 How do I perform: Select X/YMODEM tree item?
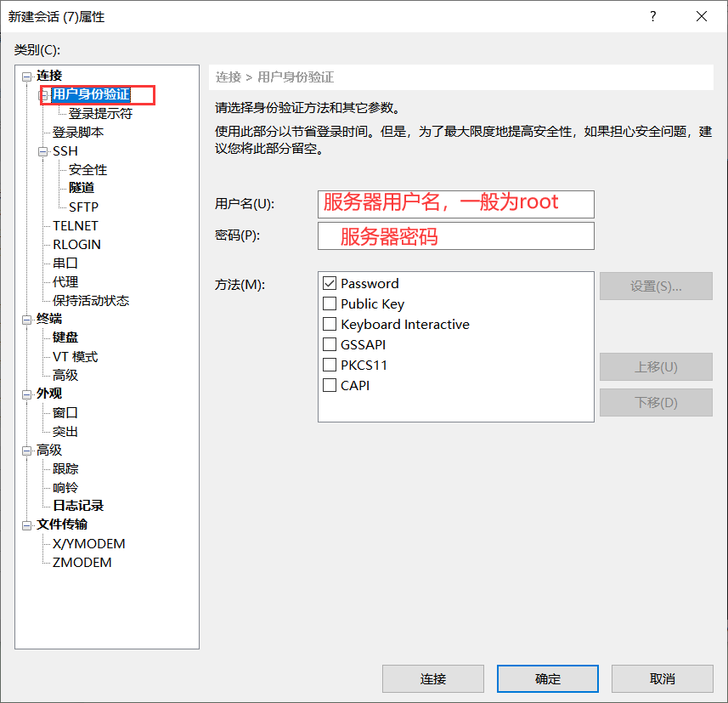click(88, 544)
